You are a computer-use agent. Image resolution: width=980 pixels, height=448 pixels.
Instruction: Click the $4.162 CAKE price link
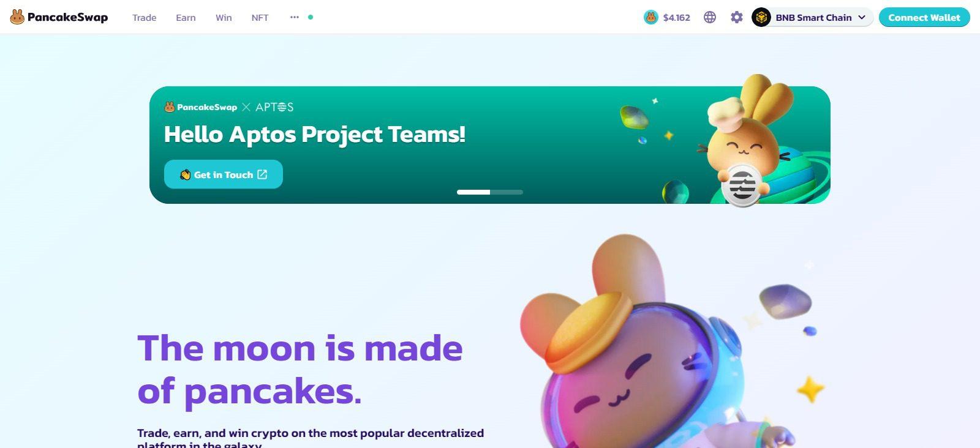(x=676, y=17)
